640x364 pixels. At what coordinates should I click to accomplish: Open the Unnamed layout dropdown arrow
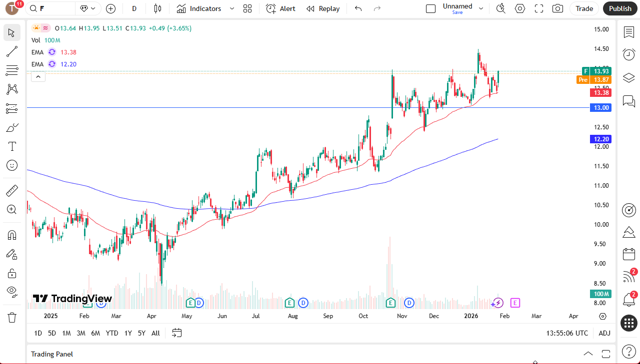[x=481, y=8]
